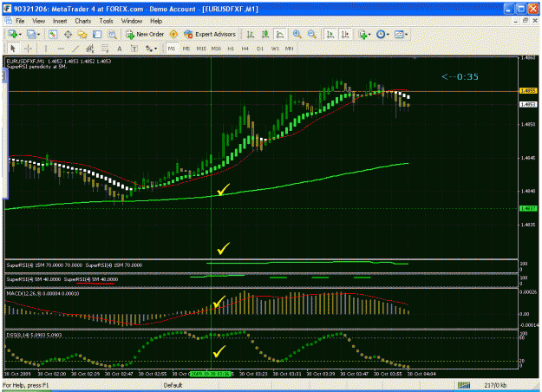Viewport: 542px width, 392px height.
Task: Select the H4 timeframe
Action: [x=245, y=49]
